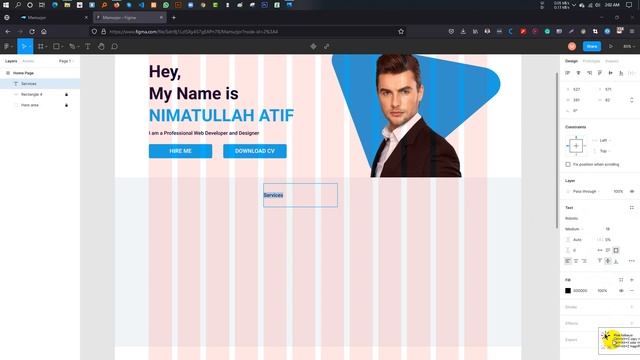
Task: Click the Create component icon
Action: coord(313,47)
